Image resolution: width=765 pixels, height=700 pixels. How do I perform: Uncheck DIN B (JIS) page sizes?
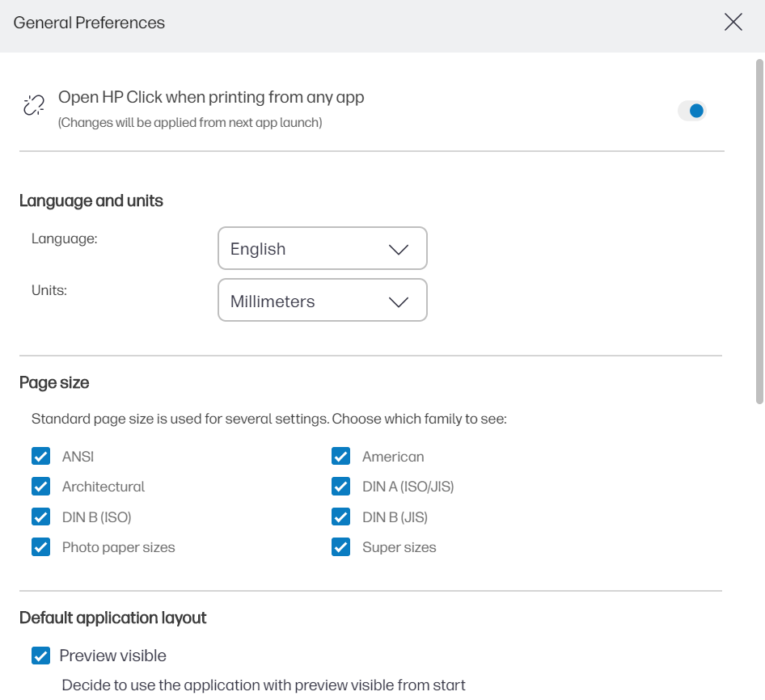click(340, 517)
